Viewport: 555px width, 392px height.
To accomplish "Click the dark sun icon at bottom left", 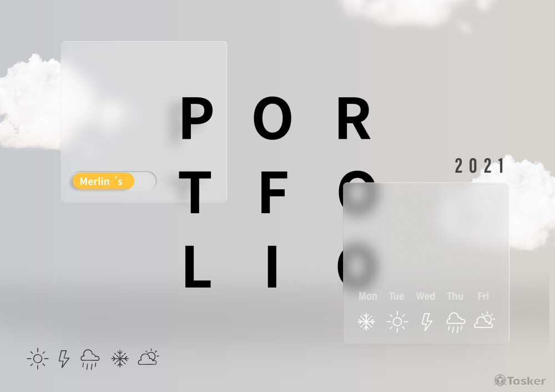I will (38, 359).
